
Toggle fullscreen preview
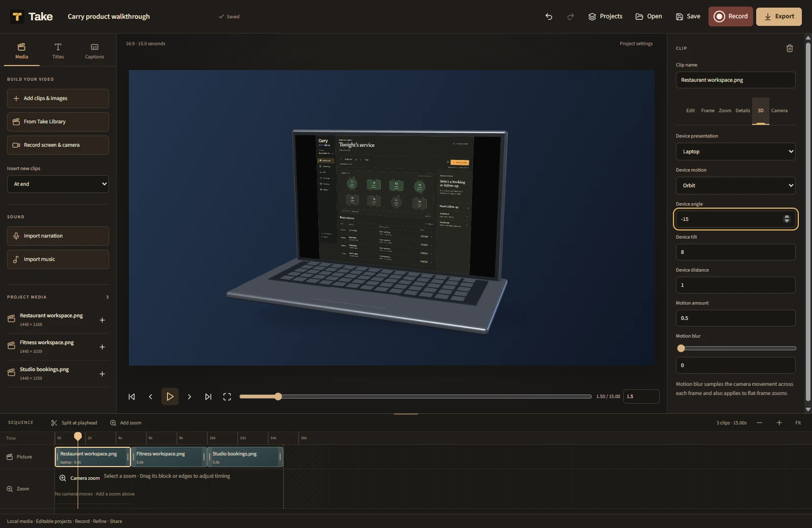(x=227, y=397)
